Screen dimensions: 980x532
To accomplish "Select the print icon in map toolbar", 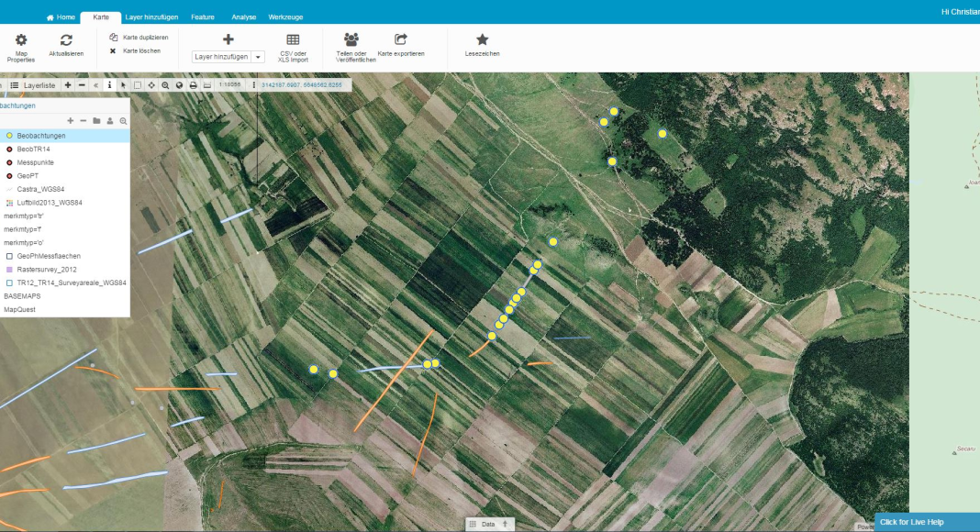I will coord(193,85).
